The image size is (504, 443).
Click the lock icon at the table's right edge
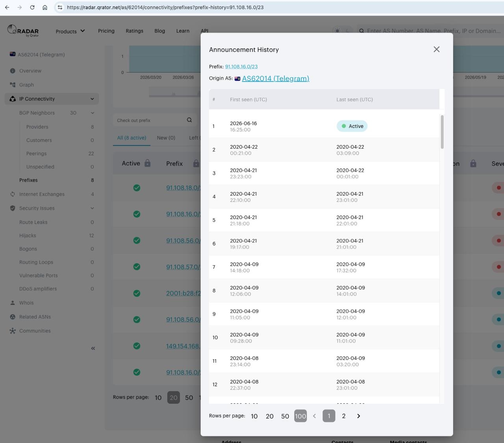[473, 163]
